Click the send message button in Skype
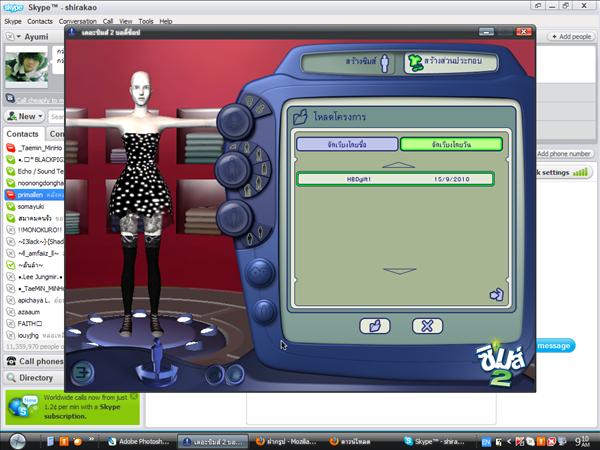This screenshot has height=450, width=600. (x=554, y=346)
